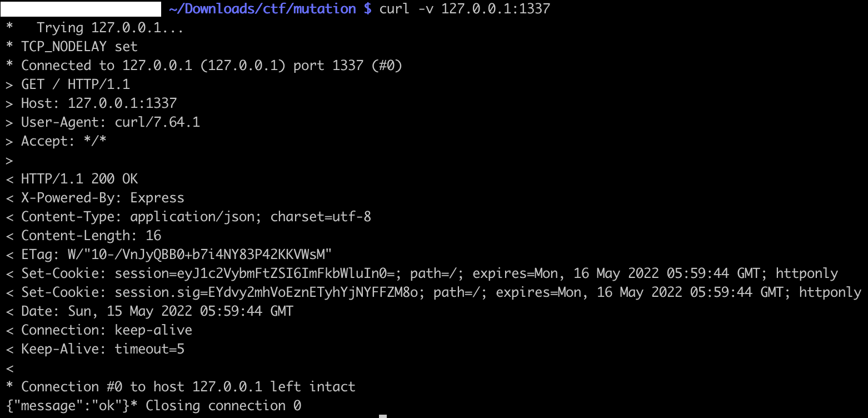Click the Connection: keep-alive header
The image size is (868, 418).
coord(107,330)
